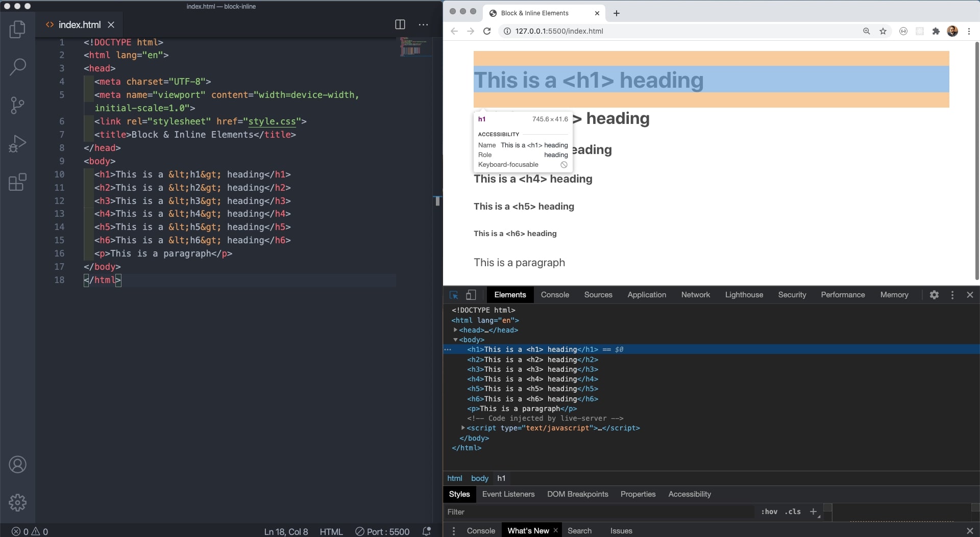This screenshot has height=537, width=980.
Task: Go back in Chrome
Action: coord(454,31)
